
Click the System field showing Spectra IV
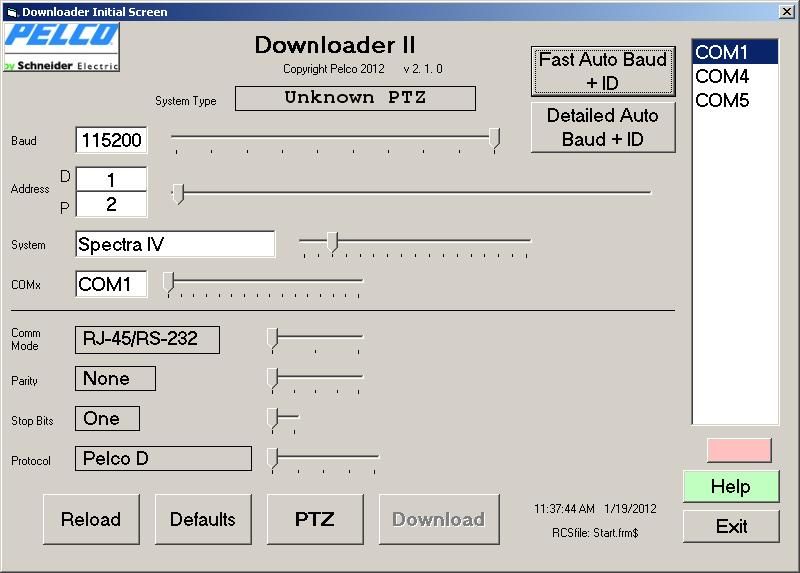pyautogui.click(x=175, y=244)
